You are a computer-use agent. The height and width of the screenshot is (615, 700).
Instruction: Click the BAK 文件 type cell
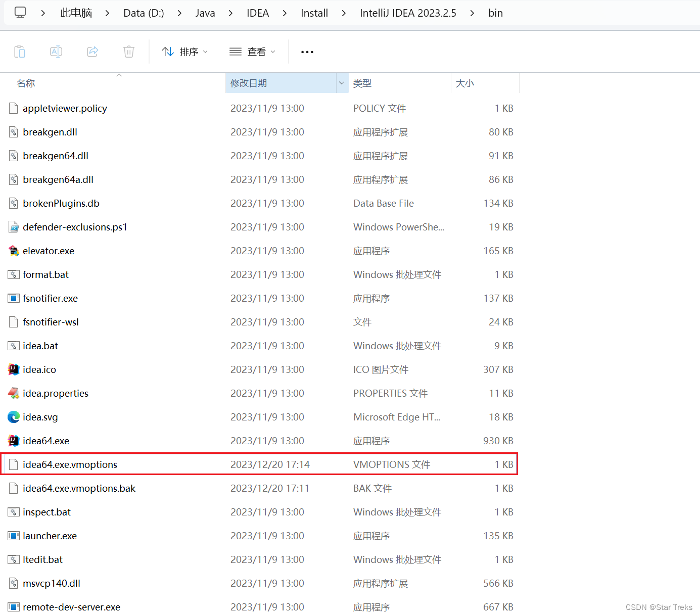point(372,488)
